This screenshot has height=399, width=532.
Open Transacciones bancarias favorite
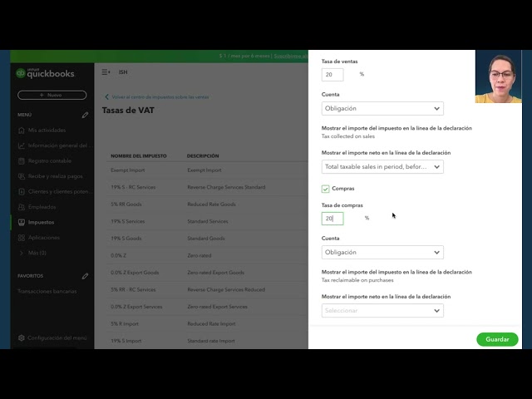point(47,292)
